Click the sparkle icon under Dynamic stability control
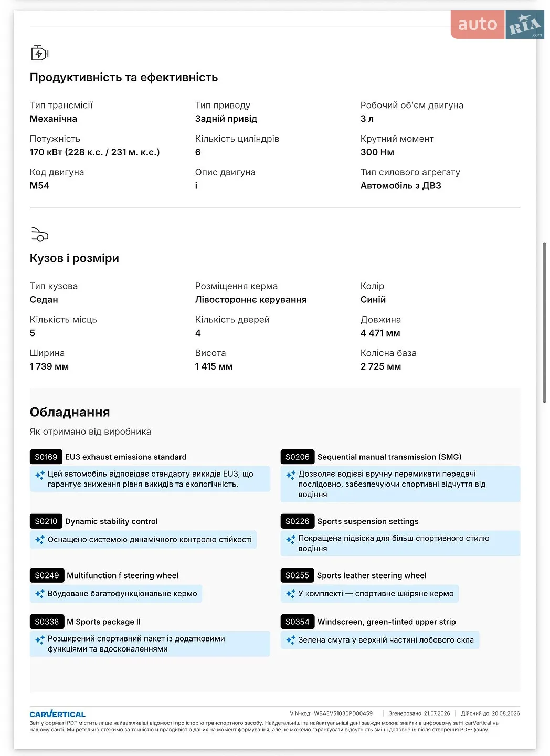 pyautogui.click(x=40, y=539)
